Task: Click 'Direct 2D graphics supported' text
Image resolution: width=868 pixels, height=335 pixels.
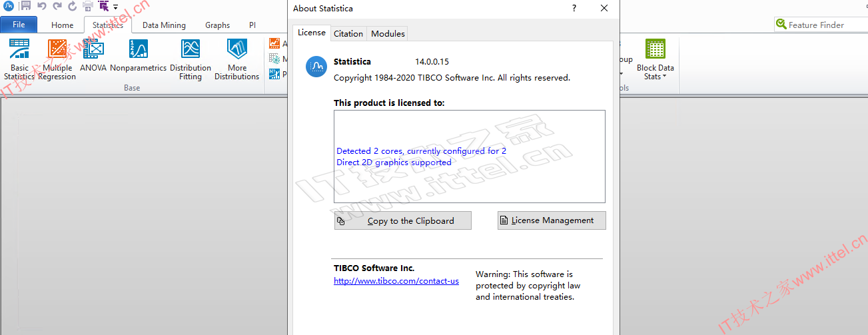Action: pos(394,163)
